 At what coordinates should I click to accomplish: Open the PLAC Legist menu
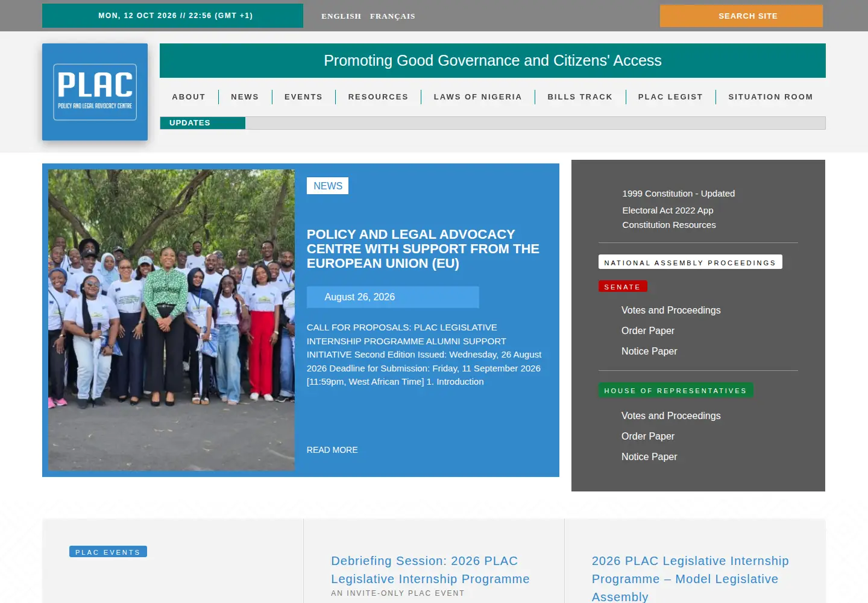(670, 96)
